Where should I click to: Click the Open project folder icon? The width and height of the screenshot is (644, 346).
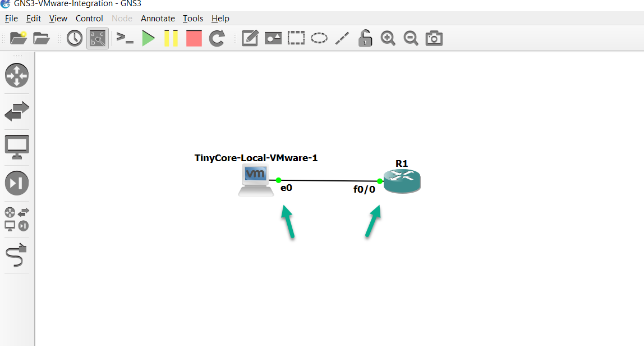point(42,38)
